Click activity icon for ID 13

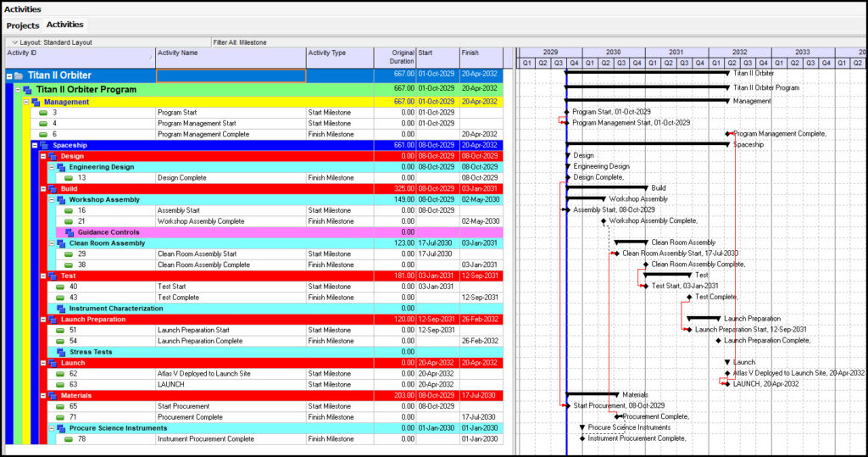(69, 178)
